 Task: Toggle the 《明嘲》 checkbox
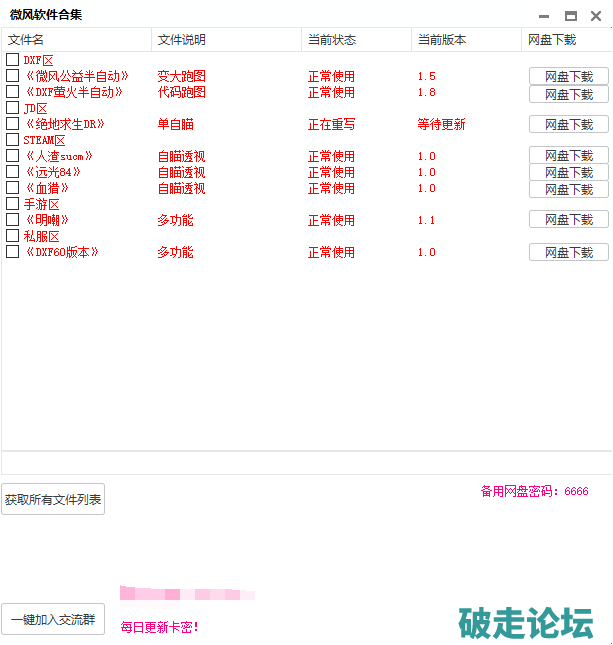pos(13,220)
